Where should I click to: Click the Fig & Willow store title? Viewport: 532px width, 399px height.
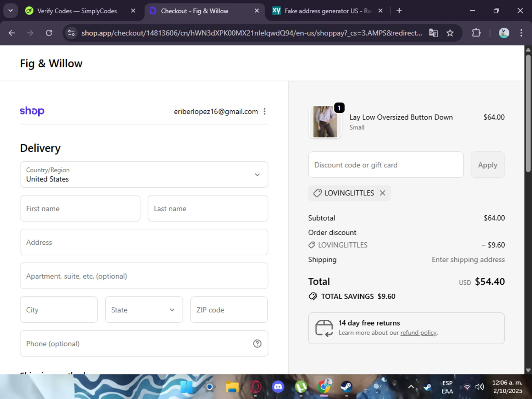(51, 63)
